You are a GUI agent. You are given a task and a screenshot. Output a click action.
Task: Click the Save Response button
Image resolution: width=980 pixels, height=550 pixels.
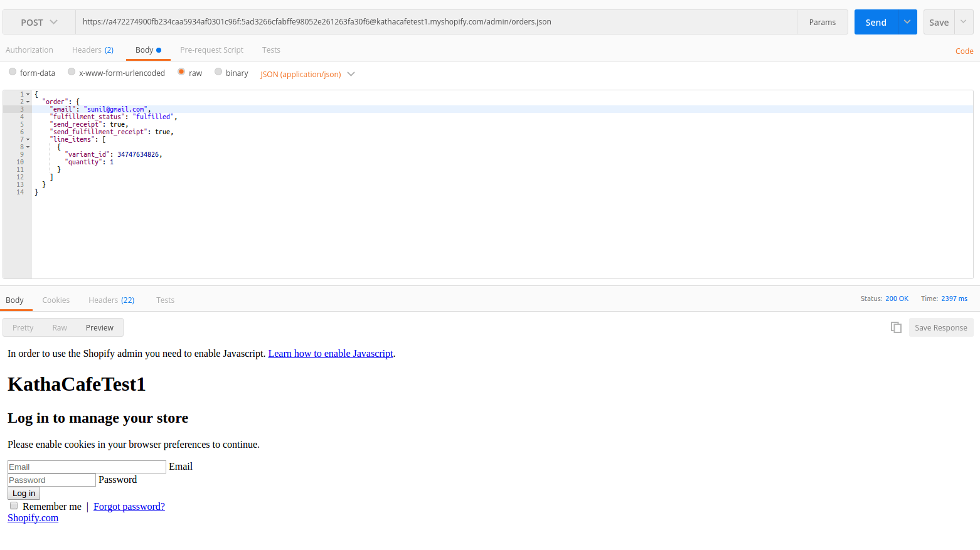tap(941, 327)
